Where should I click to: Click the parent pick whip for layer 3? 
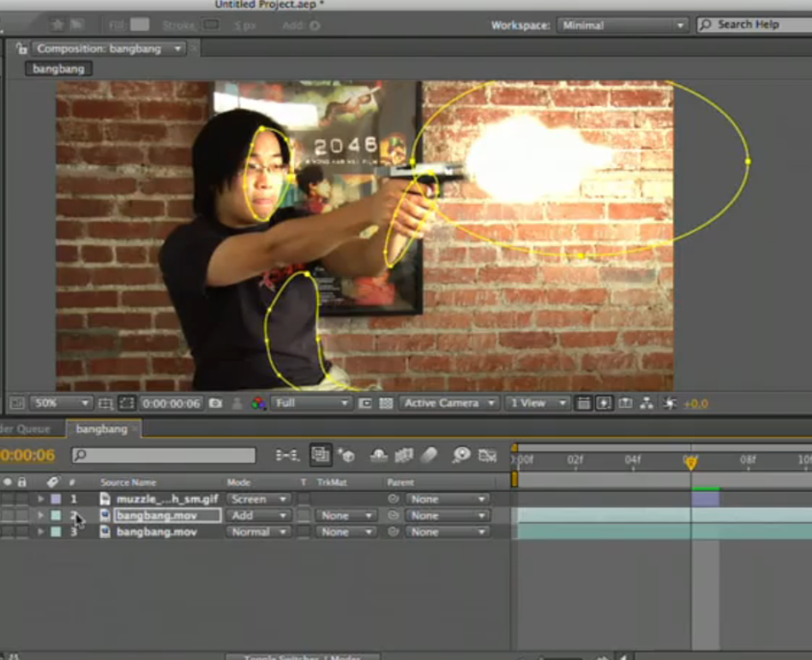[x=393, y=531]
